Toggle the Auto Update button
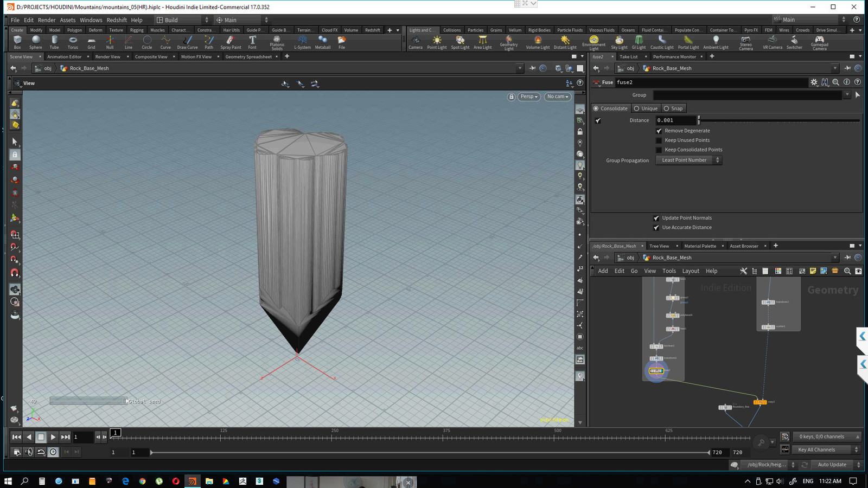The image size is (868, 488). coord(832,465)
